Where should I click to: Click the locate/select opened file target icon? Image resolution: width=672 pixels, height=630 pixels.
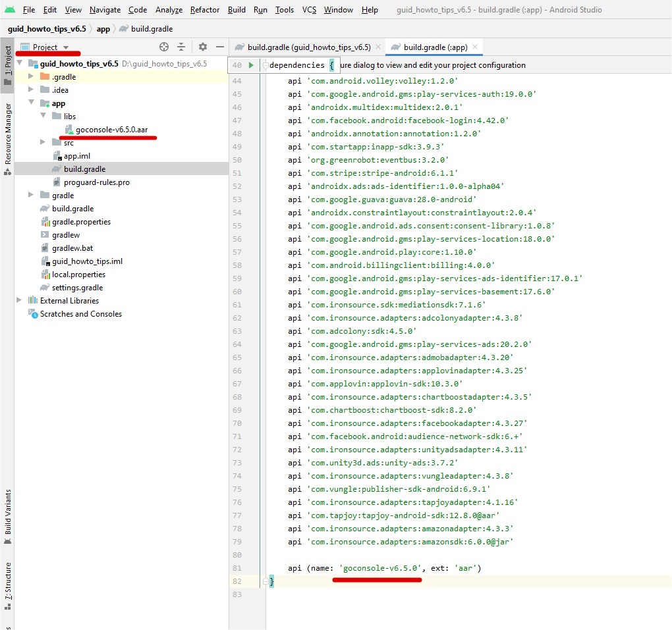163,47
